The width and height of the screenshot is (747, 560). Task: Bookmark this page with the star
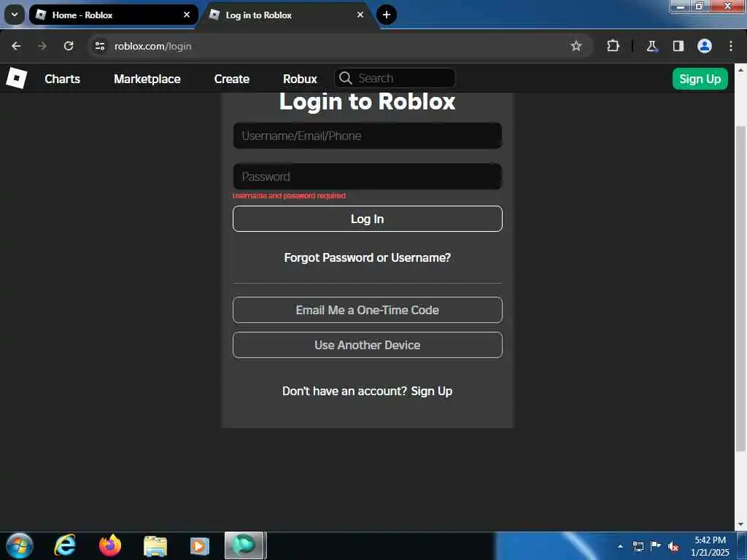point(576,46)
